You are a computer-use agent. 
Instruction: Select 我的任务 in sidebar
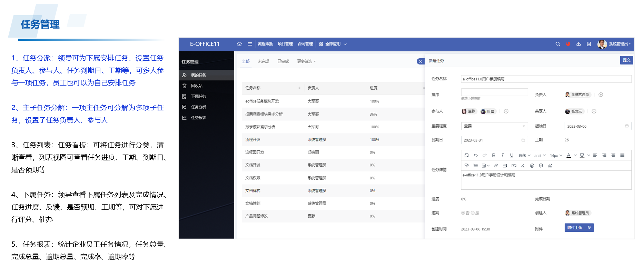point(206,75)
